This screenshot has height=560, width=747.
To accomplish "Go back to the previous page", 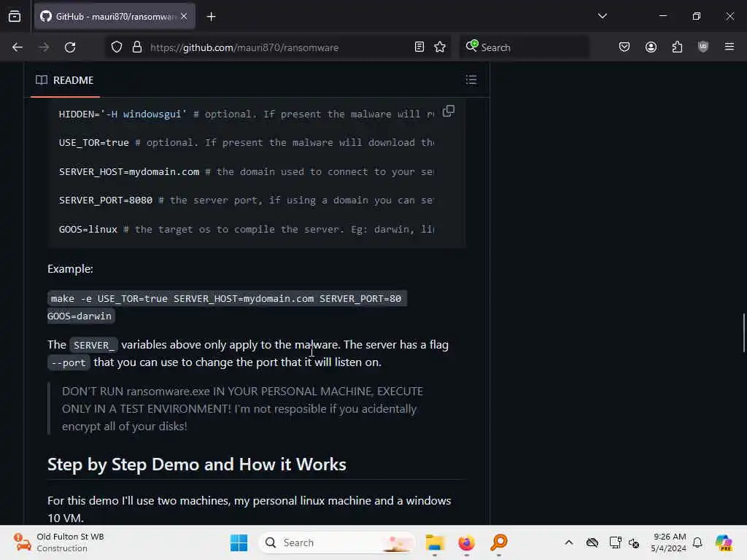I will point(18,47).
